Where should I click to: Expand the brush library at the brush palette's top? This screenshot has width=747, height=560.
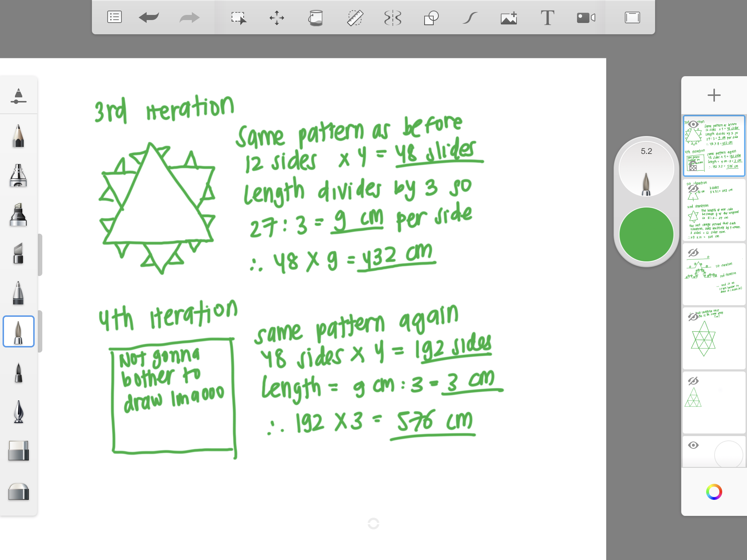tap(18, 96)
